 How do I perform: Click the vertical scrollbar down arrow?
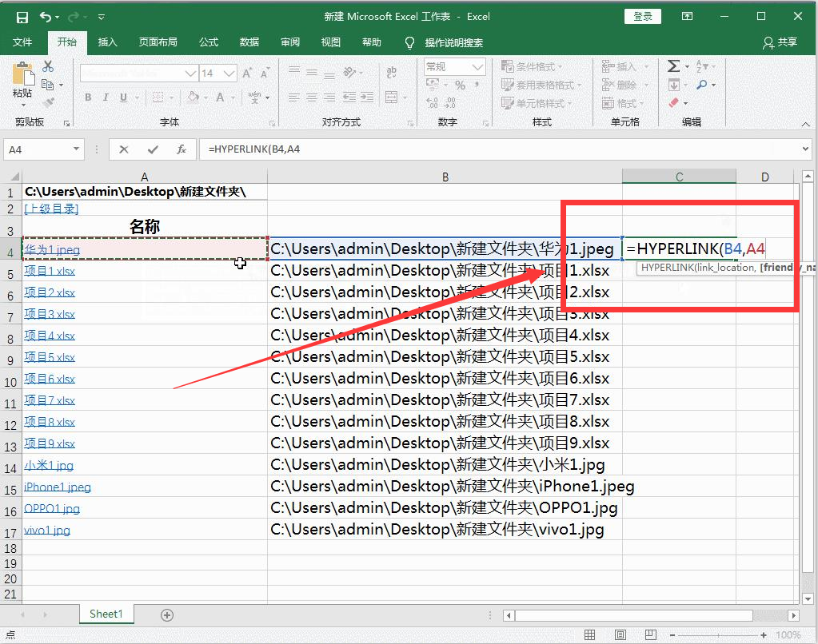pyautogui.click(x=808, y=598)
